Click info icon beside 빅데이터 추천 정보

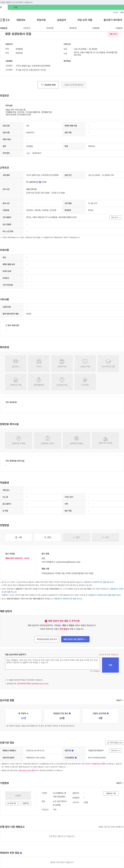coord(21,853)
